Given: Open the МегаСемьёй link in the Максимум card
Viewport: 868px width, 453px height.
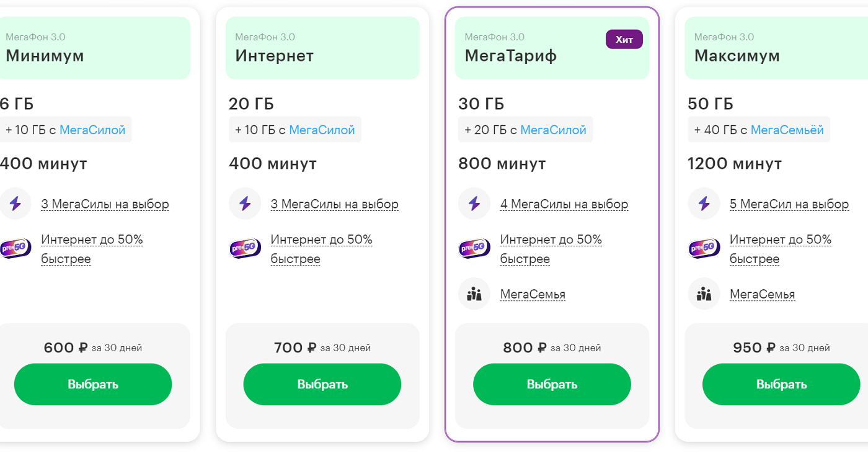Looking at the screenshot, I should tap(787, 130).
